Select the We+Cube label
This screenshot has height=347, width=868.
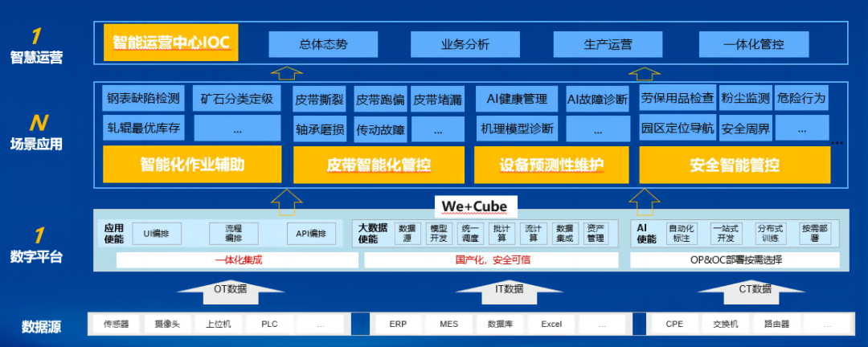coord(474,206)
